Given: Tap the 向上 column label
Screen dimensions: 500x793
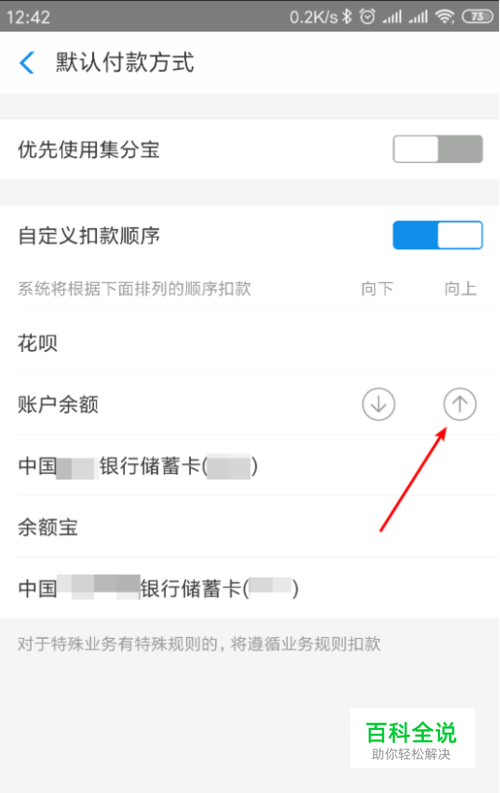Looking at the screenshot, I should (460, 289).
